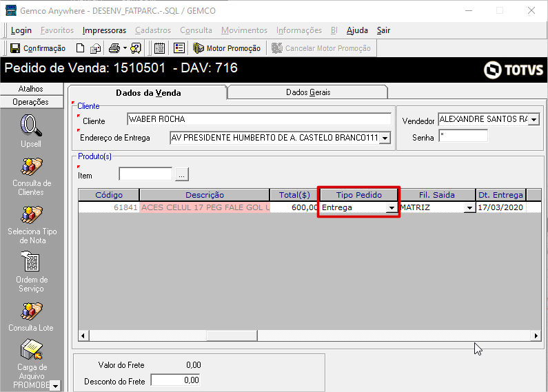548x392 pixels.
Task: Click ACES CELUL 17 PEG description cell
Action: (205, 207)
